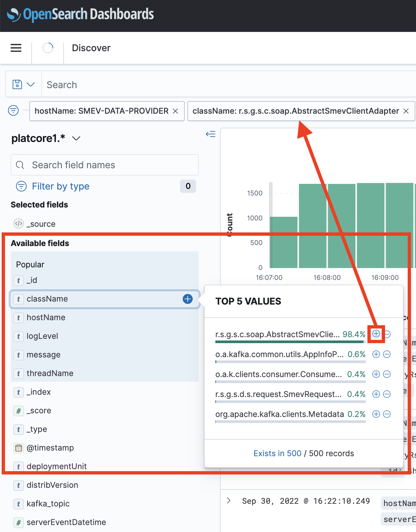Filter out the org.apache.kafka.clients.Metadata value
The height and width of the screenshot is (532, 416).
[387, 414]
